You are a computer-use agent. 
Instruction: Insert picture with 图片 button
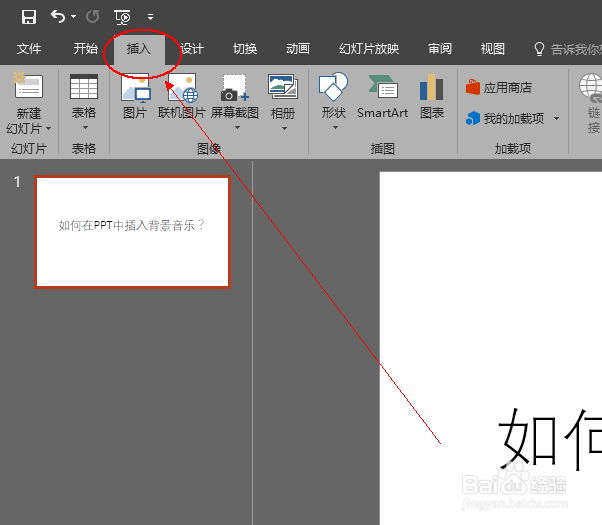coord(135,96)
